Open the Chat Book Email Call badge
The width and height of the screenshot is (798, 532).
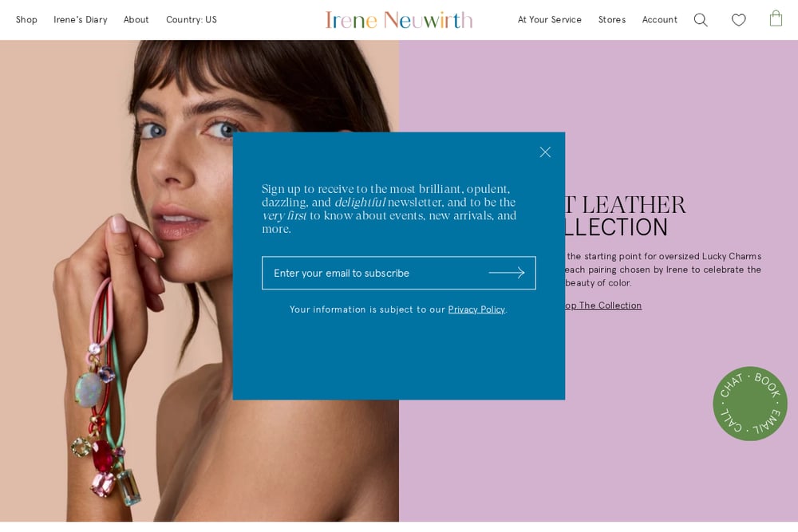(749, 404)
